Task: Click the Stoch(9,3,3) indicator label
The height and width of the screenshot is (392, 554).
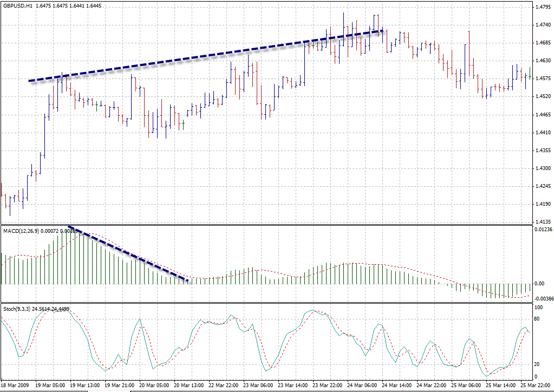Action: pos(17,309)
